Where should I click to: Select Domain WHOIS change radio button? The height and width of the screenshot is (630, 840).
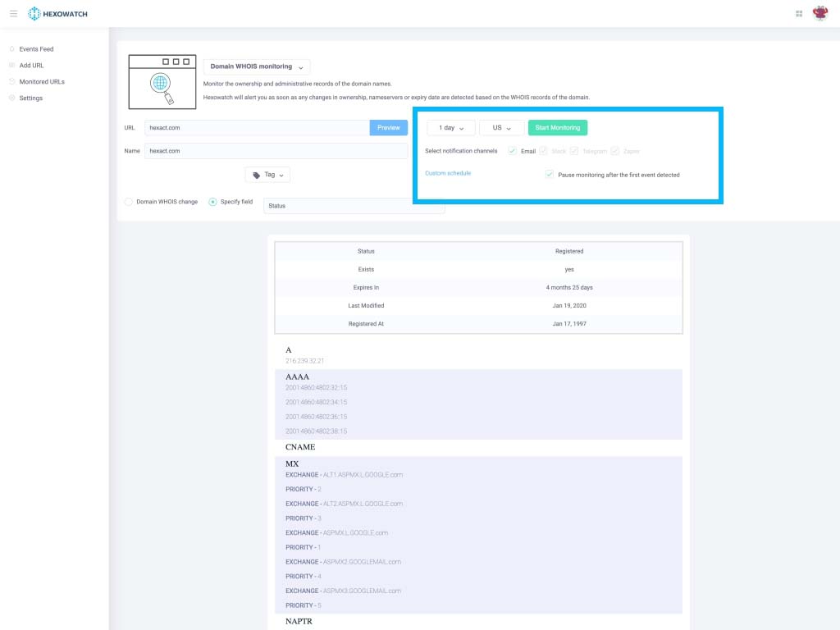(129, 202)
